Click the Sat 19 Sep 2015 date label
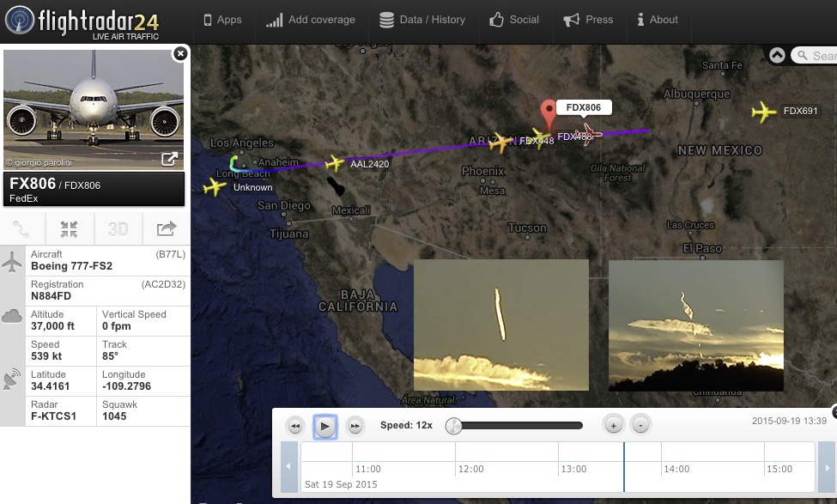Screen dimensions: 837x504 tap(341, 484)
